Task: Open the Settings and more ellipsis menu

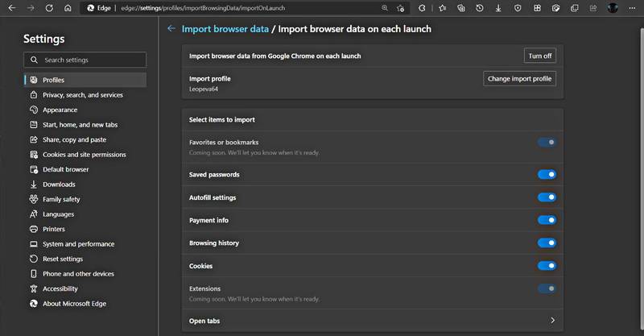Action: pos(632,8)
